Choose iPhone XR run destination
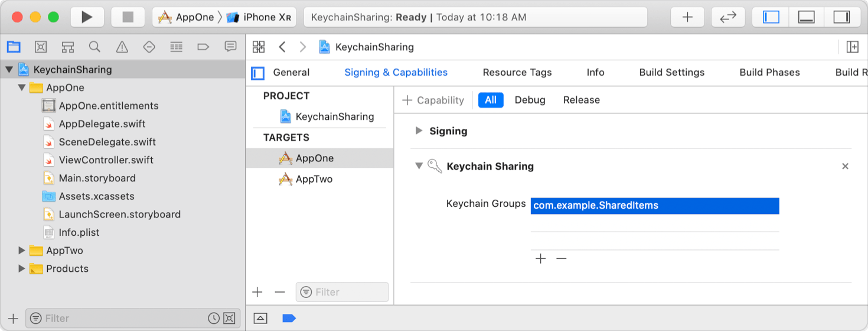The height and width of the screenshot is (331, 868). tap(259, 17)
